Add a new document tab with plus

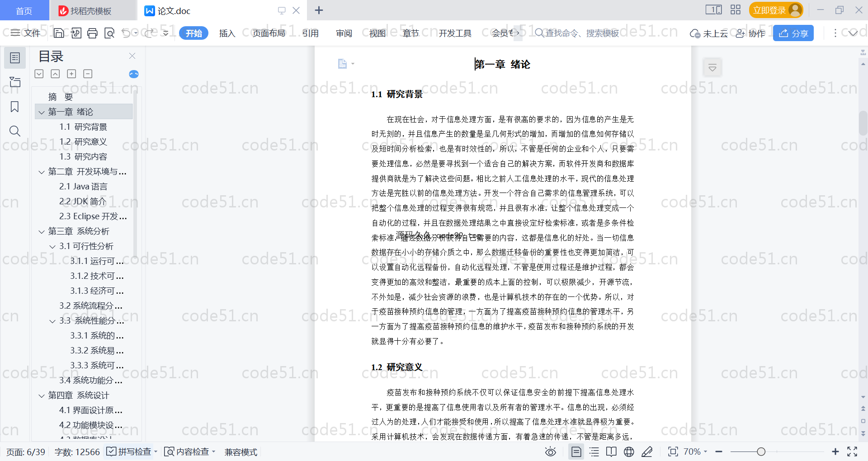319,10
